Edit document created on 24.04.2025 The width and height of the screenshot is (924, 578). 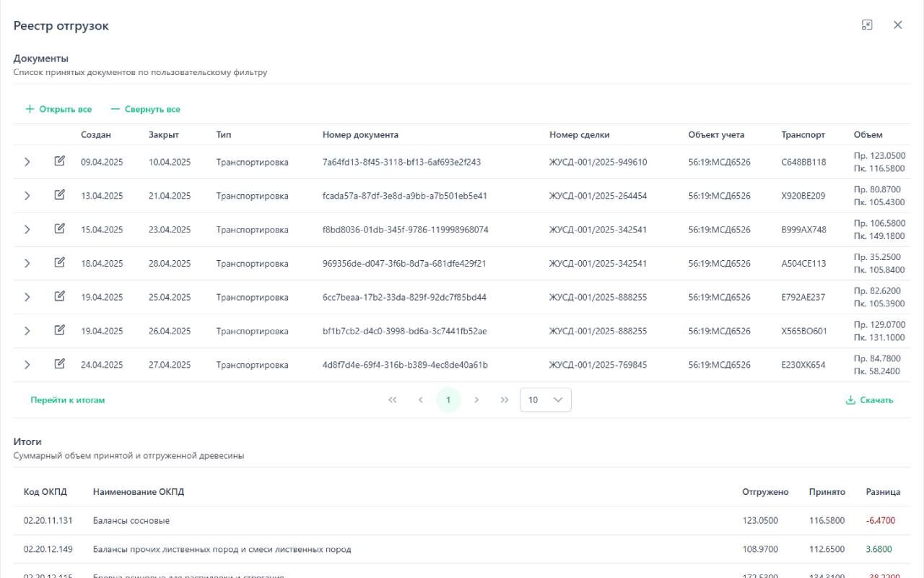pos(60,364)
